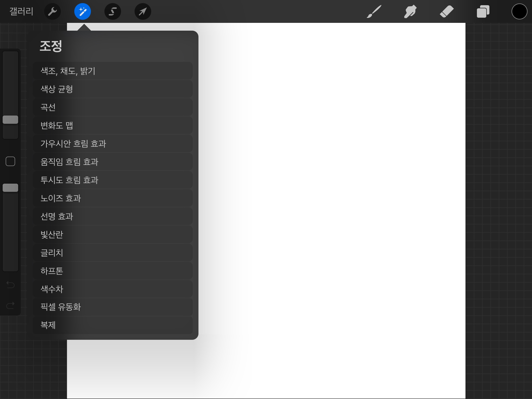This screenshot has width=532, height=399.
Task: Select 노이즈 효과 option
Action: [x=113, y=198]
